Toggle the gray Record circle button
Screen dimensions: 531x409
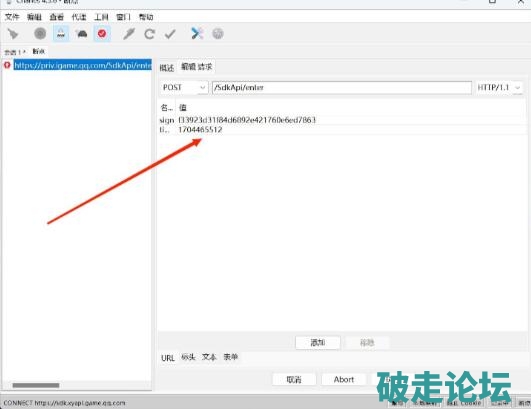40,34
